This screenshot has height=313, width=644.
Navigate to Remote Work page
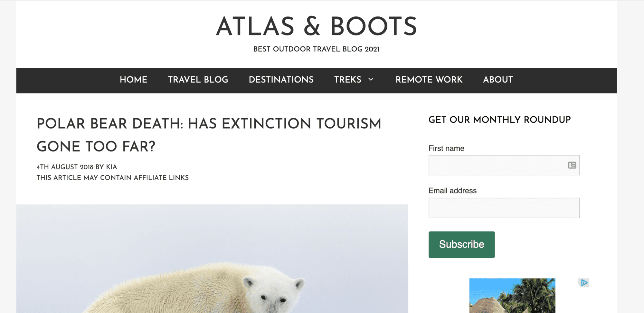tap(429, 80)
